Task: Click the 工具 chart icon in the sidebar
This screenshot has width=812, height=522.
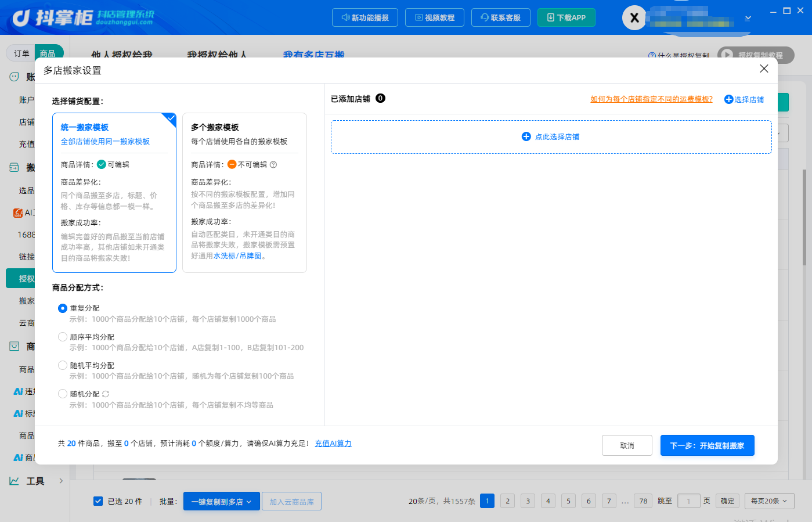Action: pyautogui.click(x=14, y=481)
